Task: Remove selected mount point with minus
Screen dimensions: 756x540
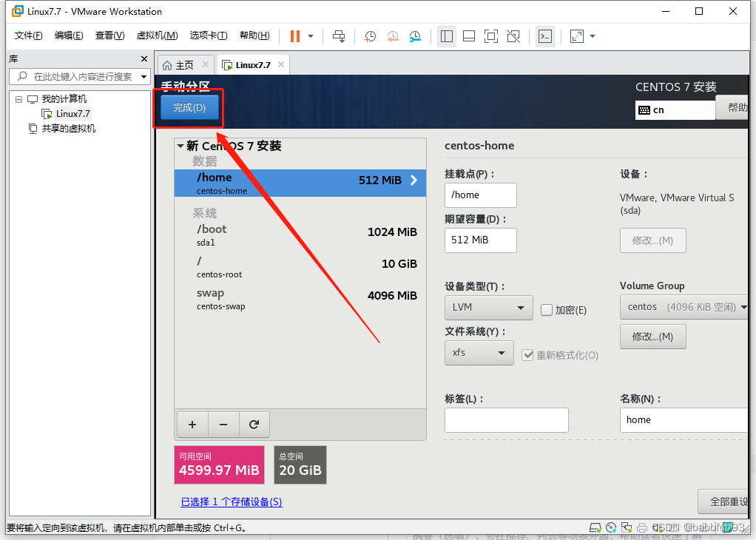Action: click(223, 425)
